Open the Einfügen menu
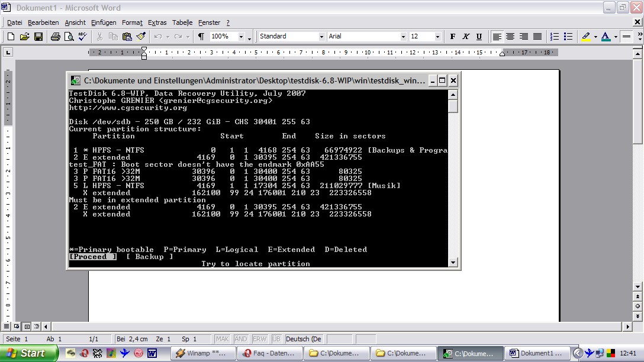The height and width of the screenshot is (362, 644). (x=104, y=22)
